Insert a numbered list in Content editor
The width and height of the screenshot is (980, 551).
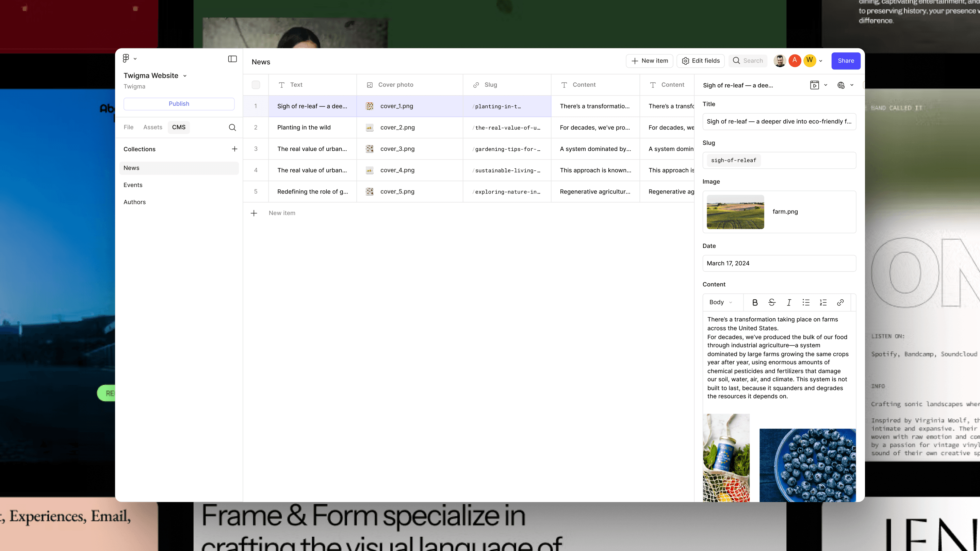click(x=823, y=303)
